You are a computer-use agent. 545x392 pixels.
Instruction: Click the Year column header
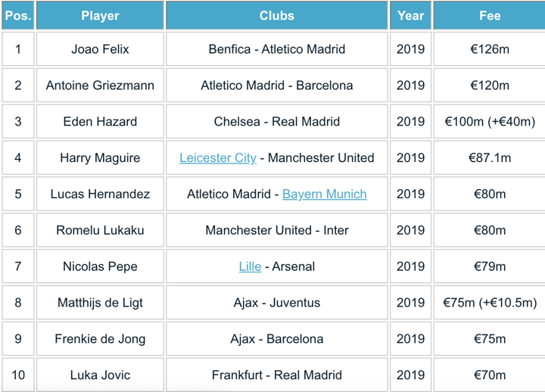coord(411,15)
